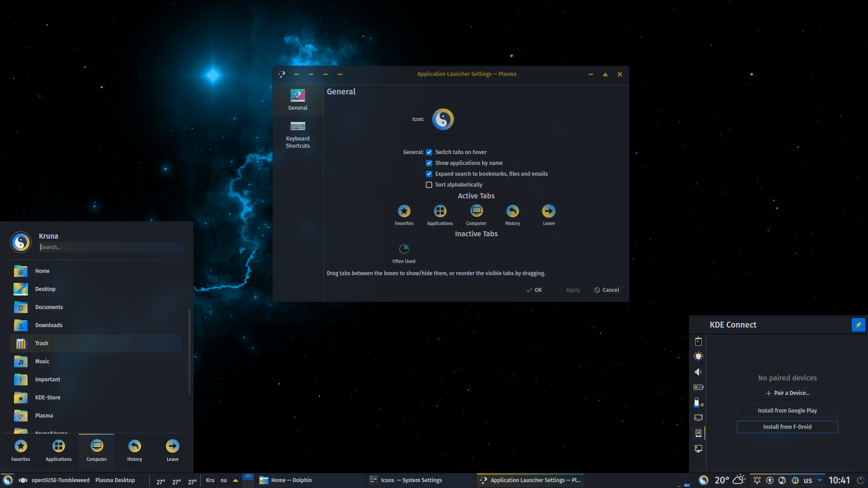Click the Often Used inactive tab
Viewport: 868px width, 488px height.
point(404,253)
